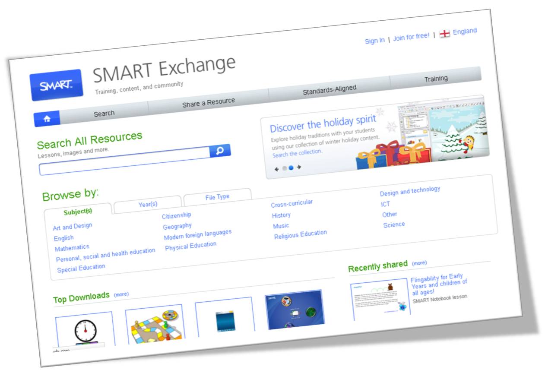Image resolution: width=545 pixels, height=392 pixels.
Task: Browse the Art and Design subject
Action: point(73,227)
